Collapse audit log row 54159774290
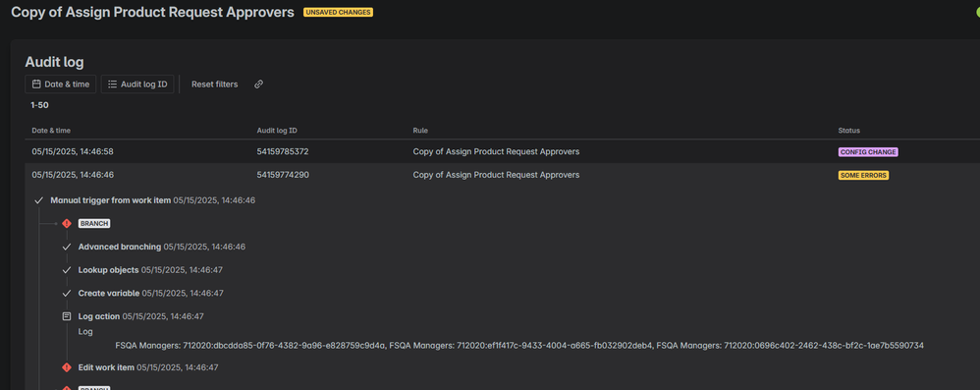980x390 pixels. [x=503, y=175]
